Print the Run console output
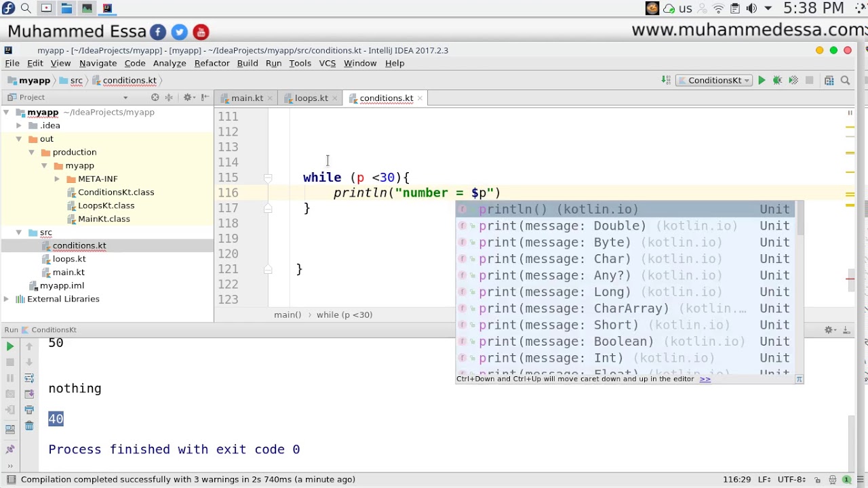Viewport: 868px width, 488px height. 29,409
